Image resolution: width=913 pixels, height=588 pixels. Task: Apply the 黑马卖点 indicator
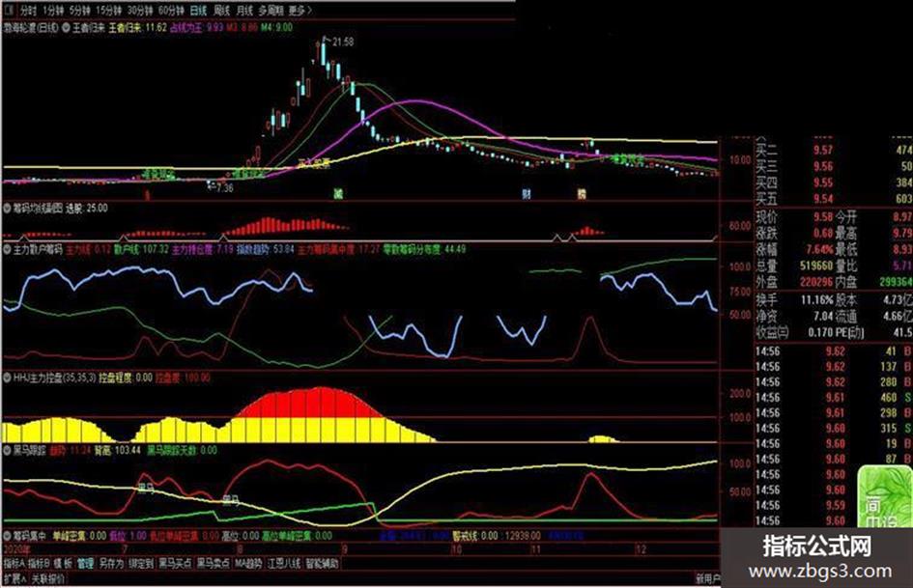pos(214,563)
